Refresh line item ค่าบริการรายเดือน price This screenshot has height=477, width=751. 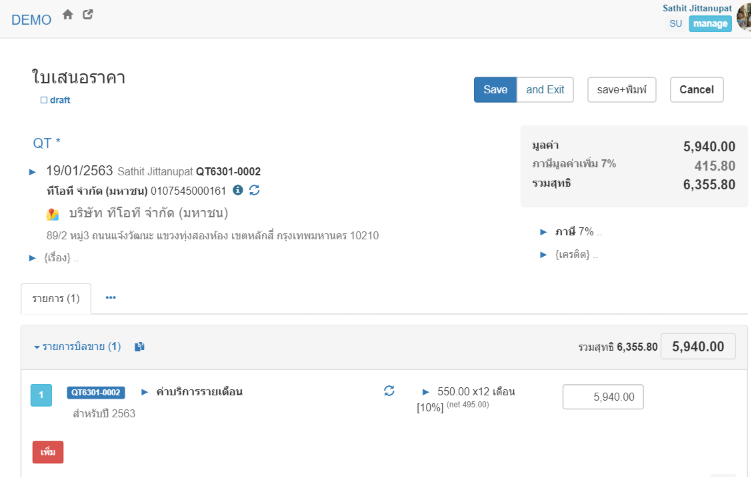tap(389, 391)
